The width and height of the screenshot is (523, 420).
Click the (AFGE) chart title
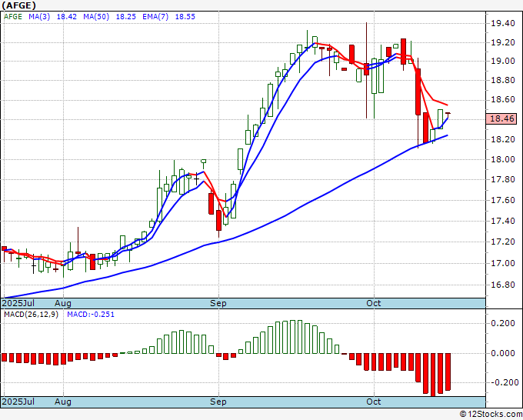(18, 5)
